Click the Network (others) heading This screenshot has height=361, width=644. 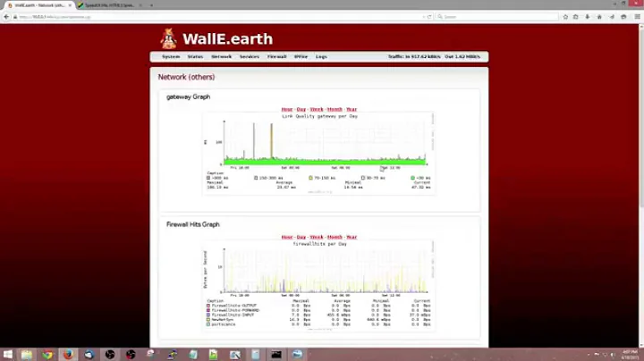[x=186, y=77]
